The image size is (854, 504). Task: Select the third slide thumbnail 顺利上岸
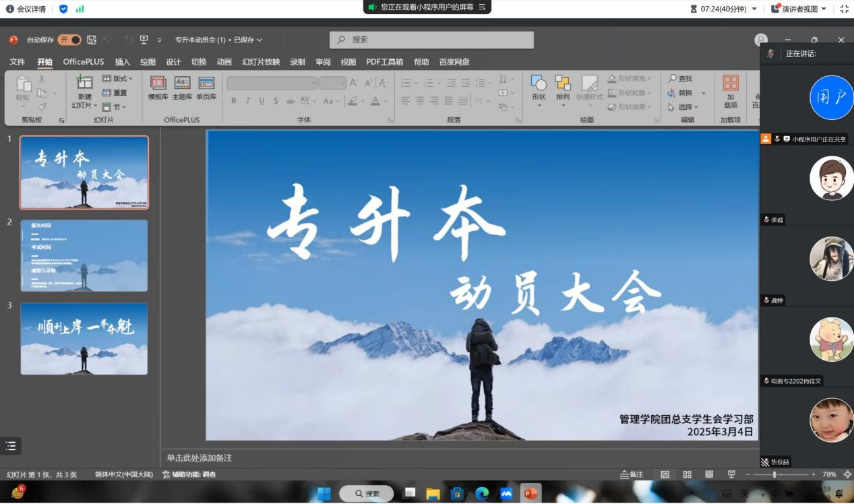click(x=84, y=339)
